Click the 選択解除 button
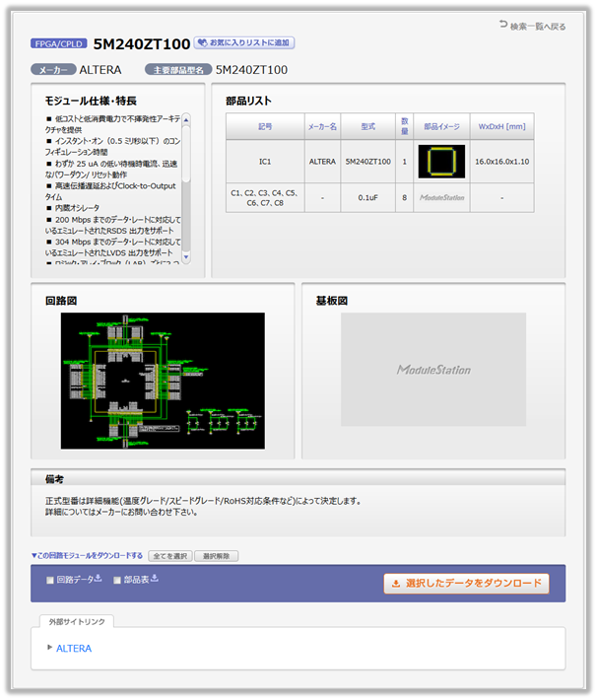 (216, 556)
